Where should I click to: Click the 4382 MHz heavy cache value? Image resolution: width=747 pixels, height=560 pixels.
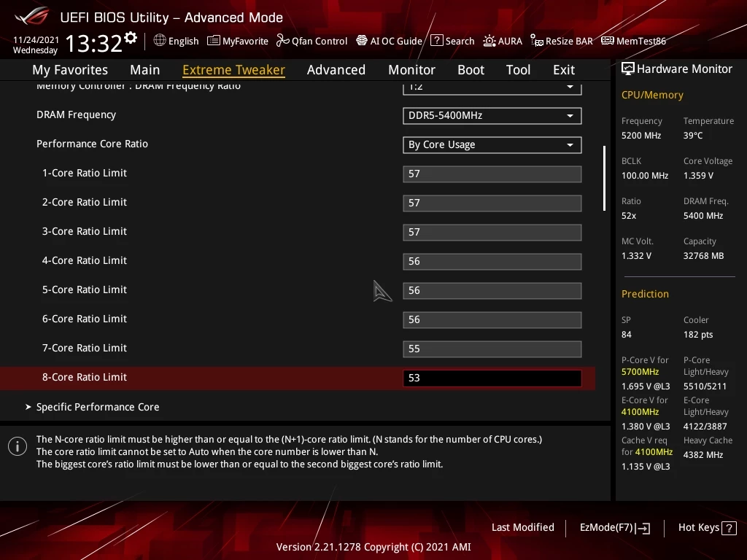pos(703,455)
